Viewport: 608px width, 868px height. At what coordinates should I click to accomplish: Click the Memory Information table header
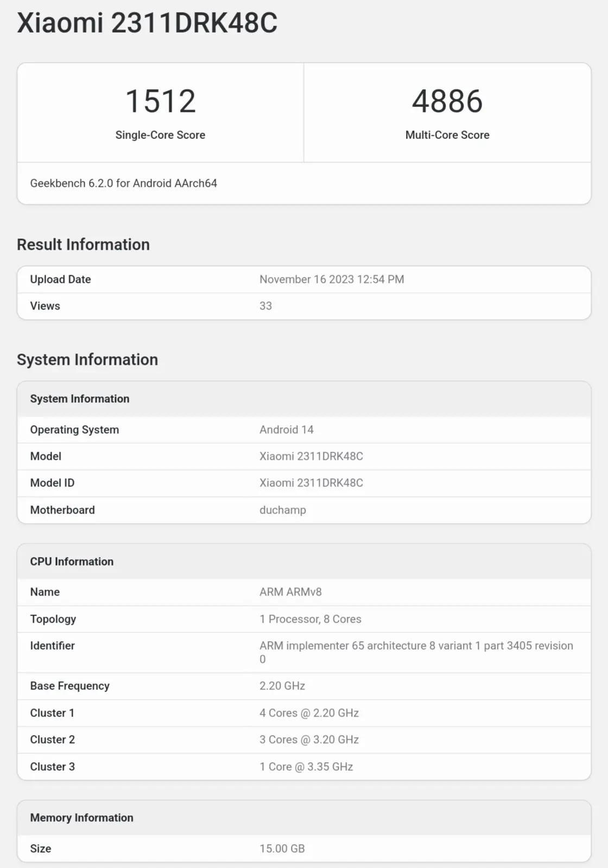pyautogui.click(x=81, y=818)
